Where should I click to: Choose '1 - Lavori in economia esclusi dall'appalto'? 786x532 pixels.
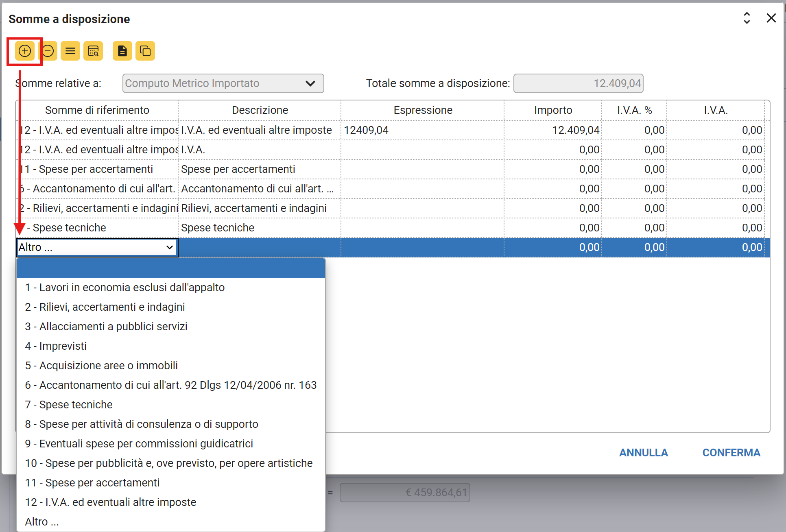point(125,288)
